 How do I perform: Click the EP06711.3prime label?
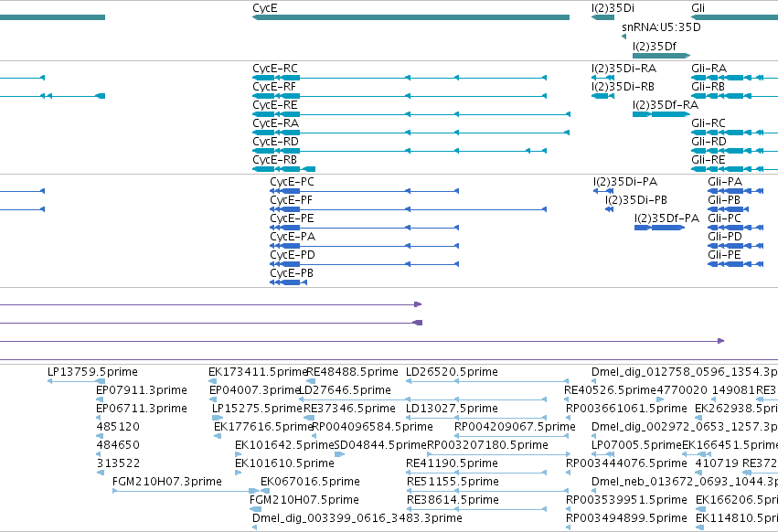coord(142,409)
